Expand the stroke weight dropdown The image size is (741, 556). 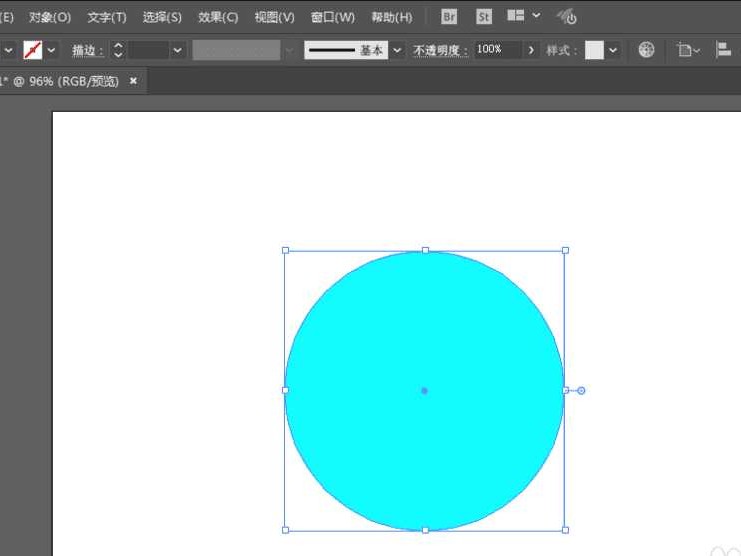[x=178, y=50]
